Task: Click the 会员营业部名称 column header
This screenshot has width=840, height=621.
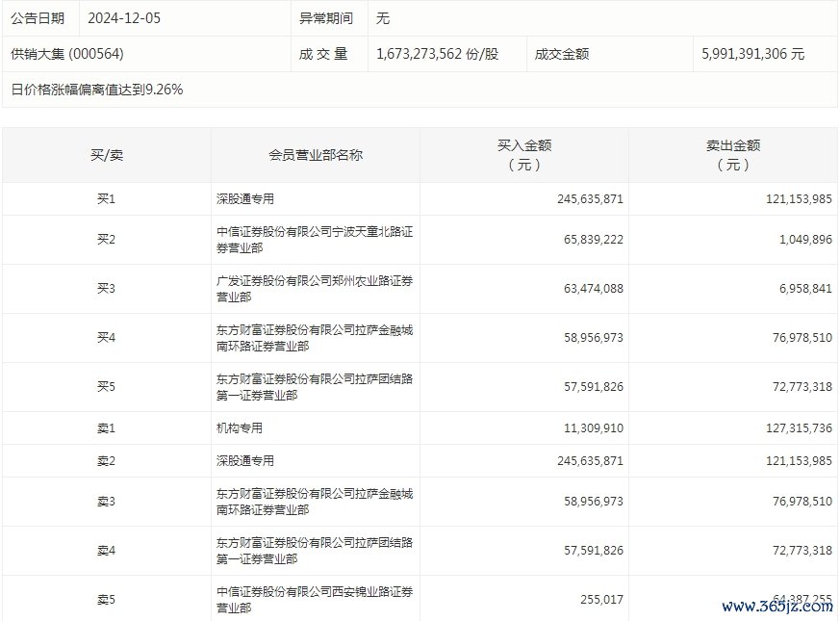Action: pyautogui.click(x=316, y=155)
